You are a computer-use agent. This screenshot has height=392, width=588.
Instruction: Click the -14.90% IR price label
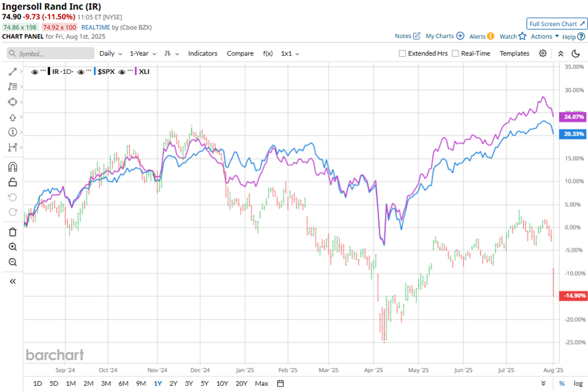pos(574,296)
